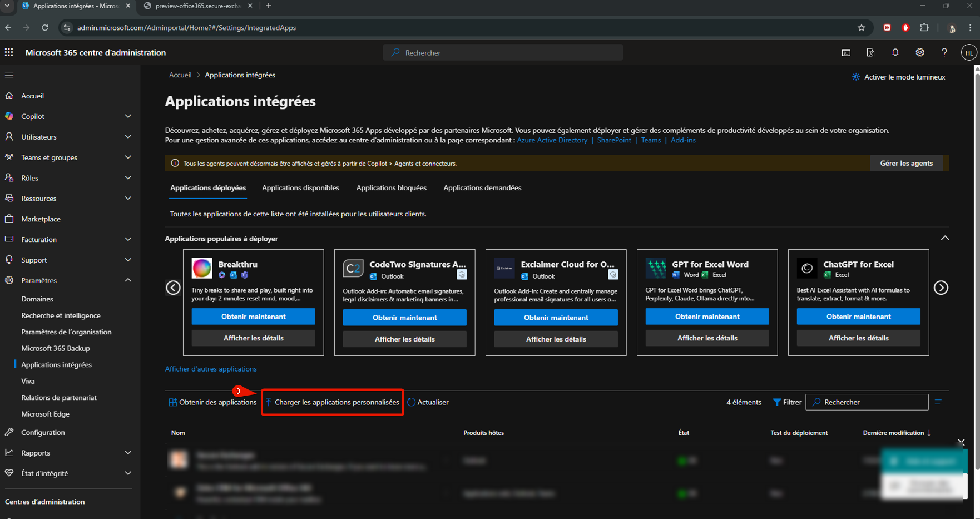Show details for Exclaimer Cloud app

pos(556,339)
